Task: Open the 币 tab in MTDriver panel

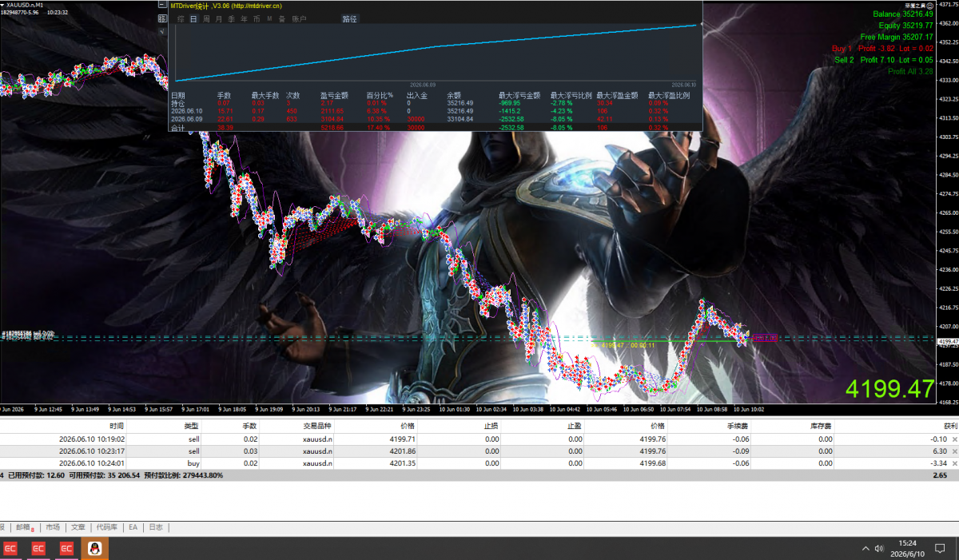Action: click(256, 18)
